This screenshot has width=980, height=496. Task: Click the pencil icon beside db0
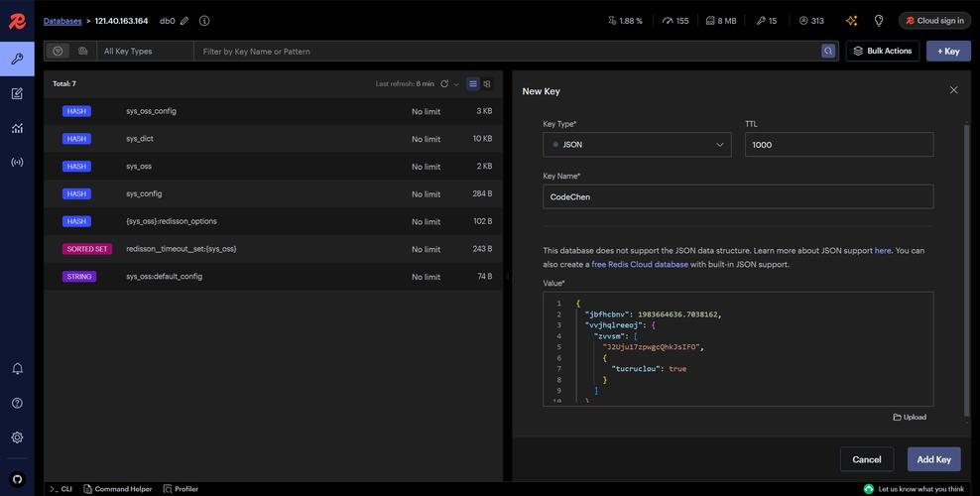(x=184, y=21)
